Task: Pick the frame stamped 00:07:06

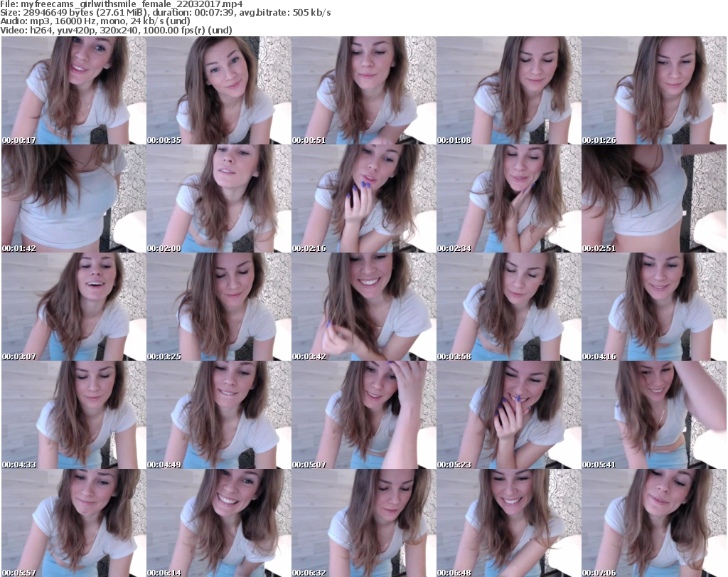Action: tap(654, 523)
